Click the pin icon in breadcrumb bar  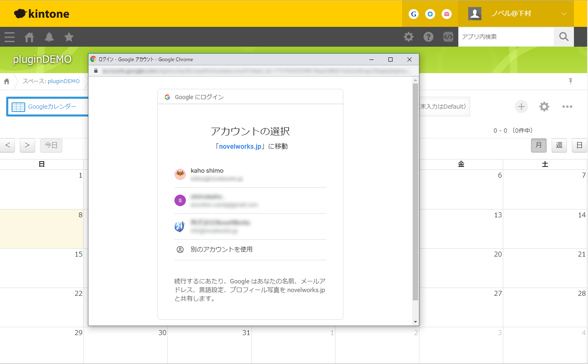click(571, 81)
